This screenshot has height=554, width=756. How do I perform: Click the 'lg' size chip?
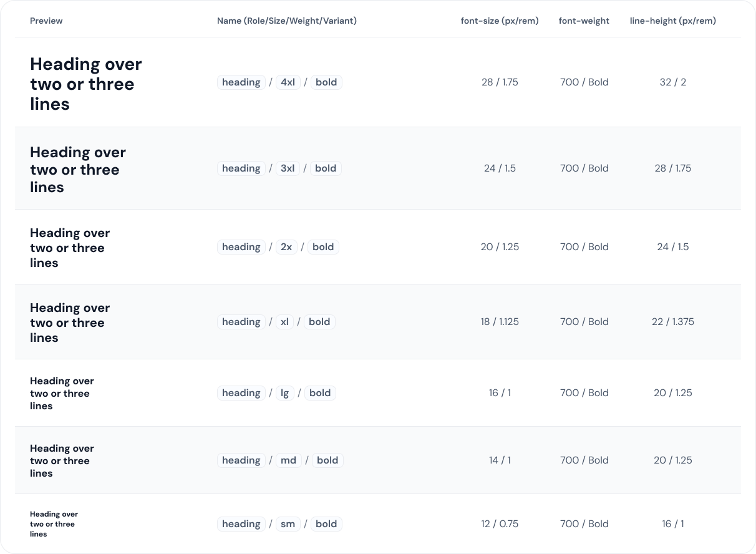coord(284,392)
